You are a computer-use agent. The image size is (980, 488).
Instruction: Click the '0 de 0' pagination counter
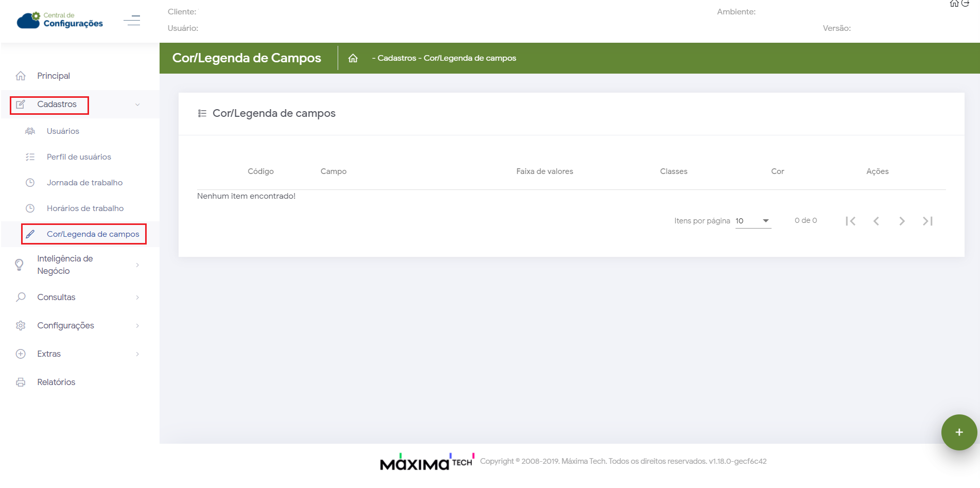pyautogui.click(x=806, y=220)
